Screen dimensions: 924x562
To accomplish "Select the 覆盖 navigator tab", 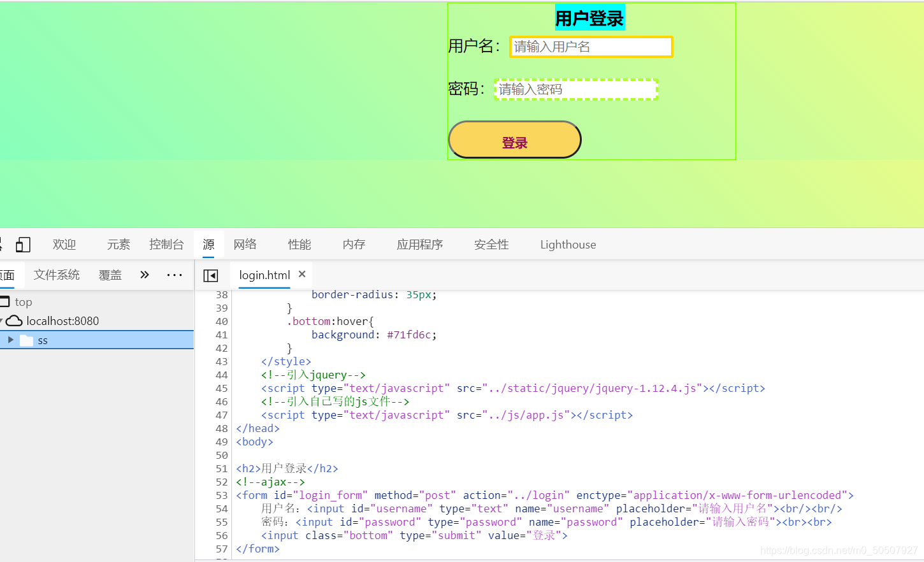I will [110, 275].
